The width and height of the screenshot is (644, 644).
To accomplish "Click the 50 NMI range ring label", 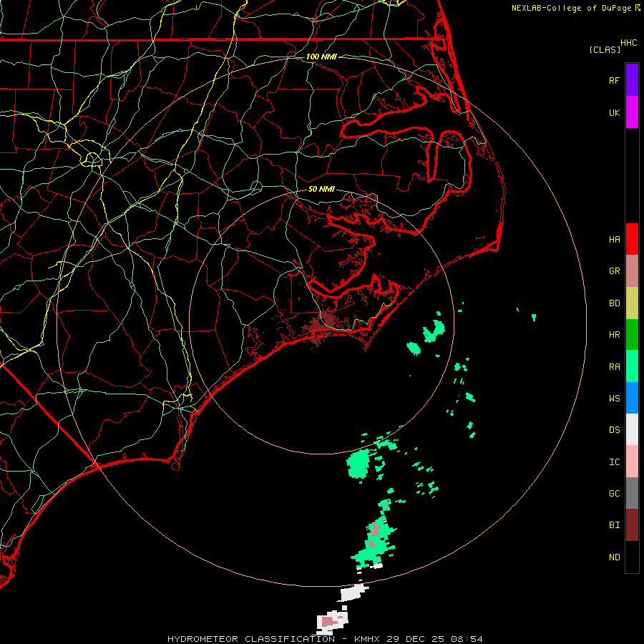I will point(321,189).
